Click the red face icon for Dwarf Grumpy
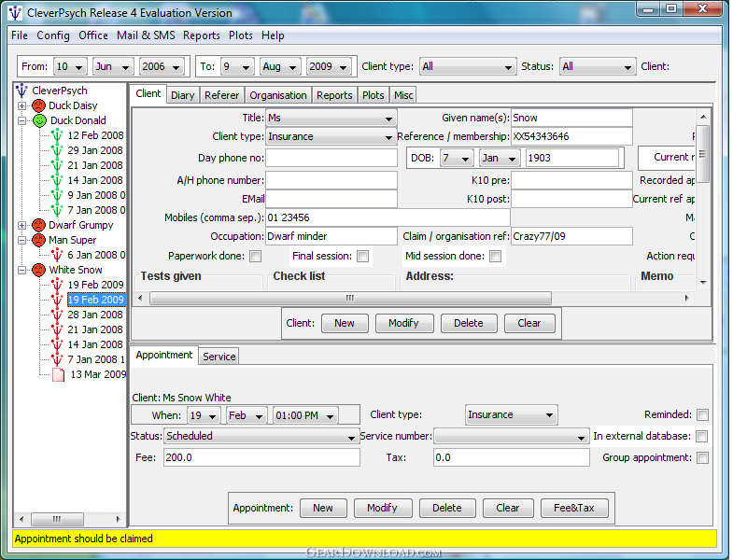This screenshot has width=747, height=560. point(39,225)
